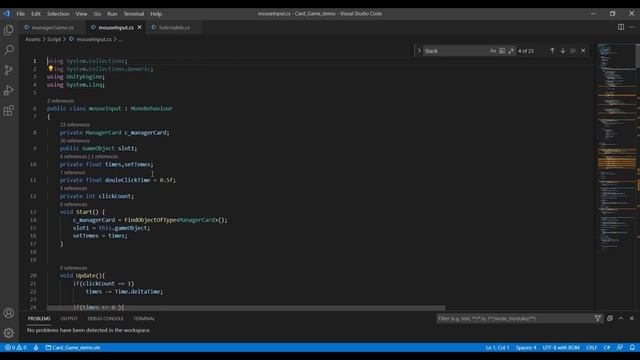Open the View menu
The width and height of the screenshot is (640, 360).
click(81, 13)
